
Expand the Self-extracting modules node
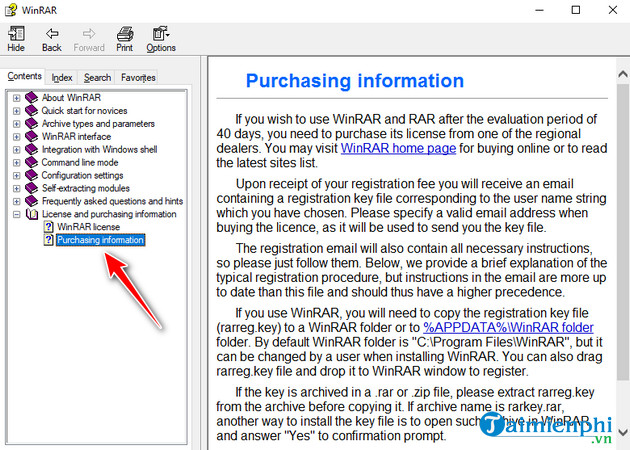(16, 188)
